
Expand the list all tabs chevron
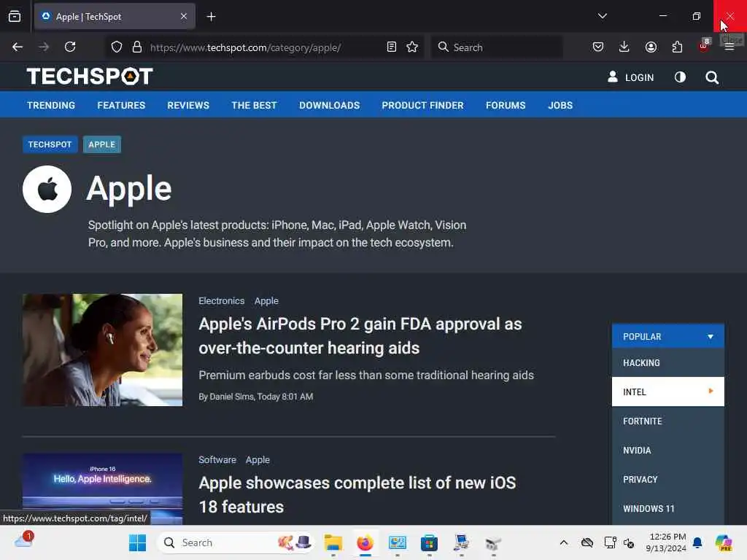point(602,16)
